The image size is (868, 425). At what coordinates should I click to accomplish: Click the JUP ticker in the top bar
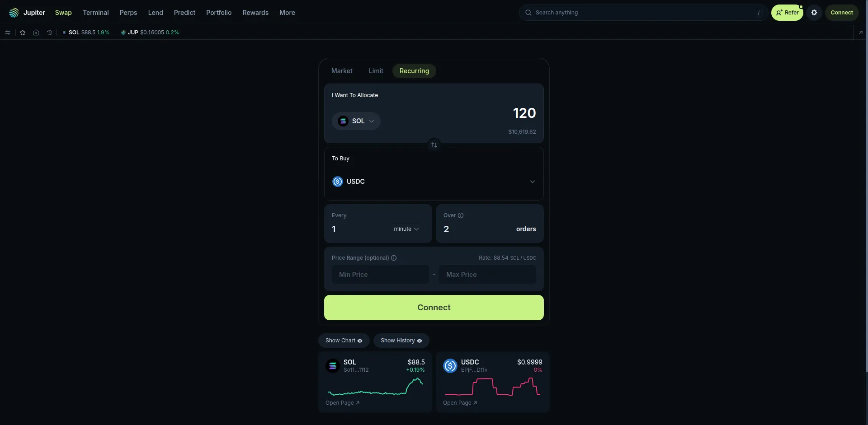pos(150,33)
